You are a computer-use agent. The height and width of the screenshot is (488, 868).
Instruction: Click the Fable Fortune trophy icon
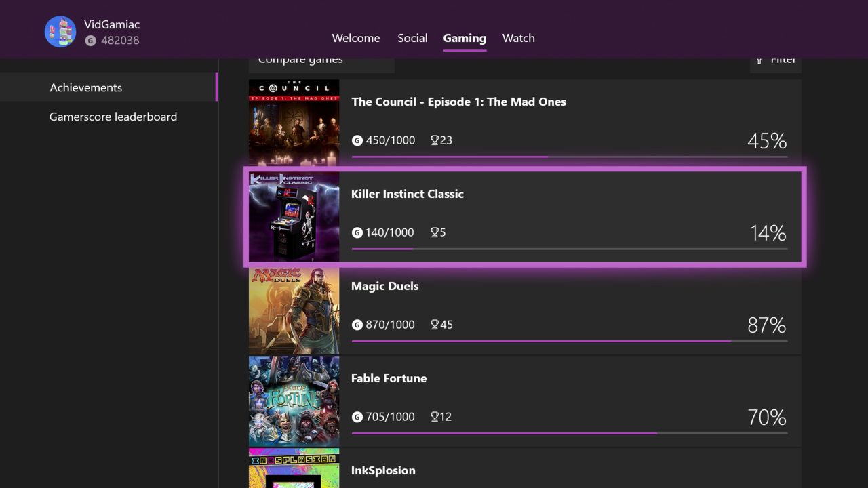pos(435,417)
